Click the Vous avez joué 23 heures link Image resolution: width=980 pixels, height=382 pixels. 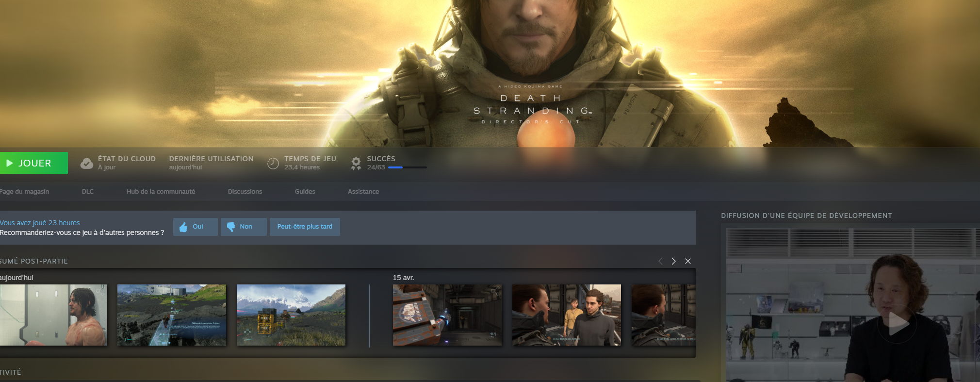(40, 223)
